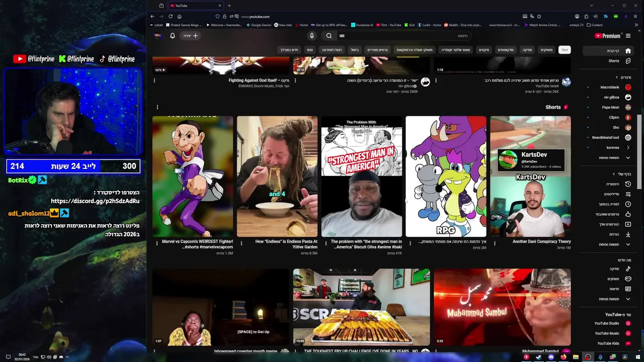Switch to the YouTube browser tab
This screenshot has width=644, height=362.
tap(195, 6)
